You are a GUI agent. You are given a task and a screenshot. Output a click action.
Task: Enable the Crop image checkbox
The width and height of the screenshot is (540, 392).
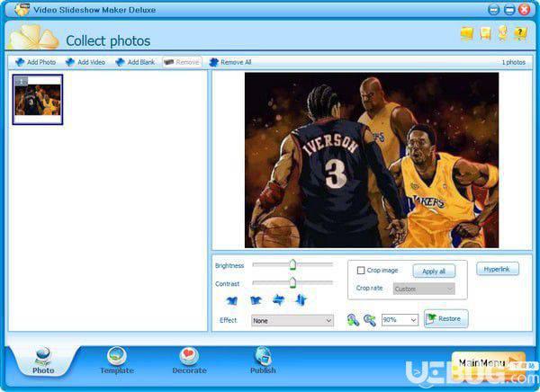pos(361,271)
